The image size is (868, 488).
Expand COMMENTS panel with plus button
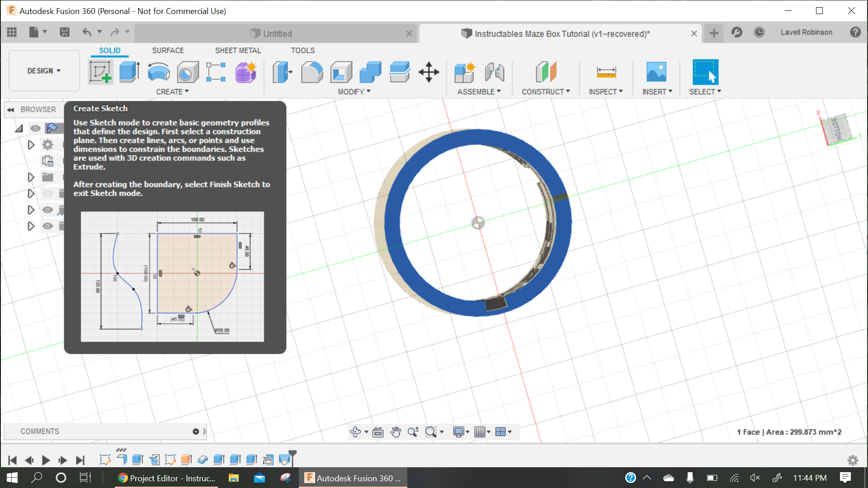pyautogui.click(x=196, y=432)
